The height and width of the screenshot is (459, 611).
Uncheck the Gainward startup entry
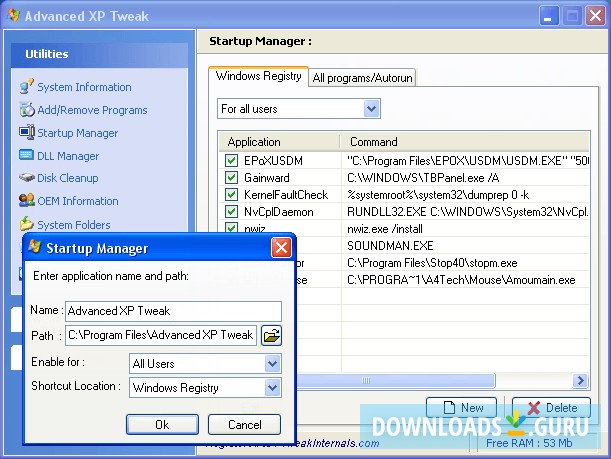point(231,178)
